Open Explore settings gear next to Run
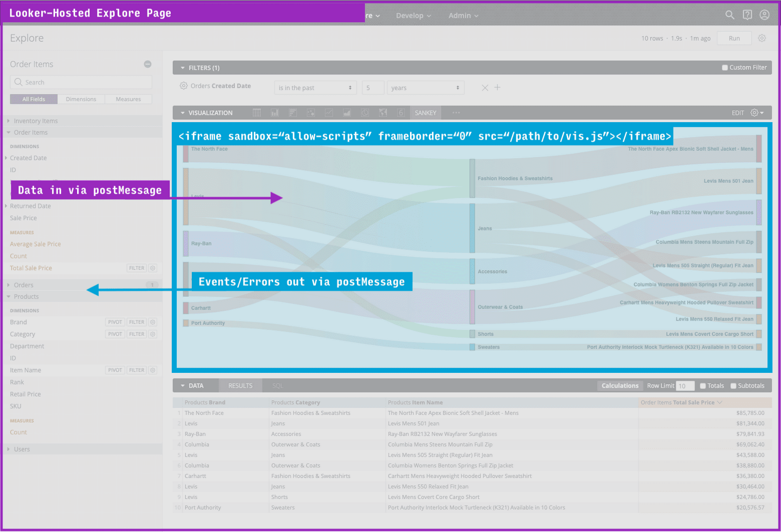Screen dimensions: 781x532 pyautogui.click(x=762, y=38)
